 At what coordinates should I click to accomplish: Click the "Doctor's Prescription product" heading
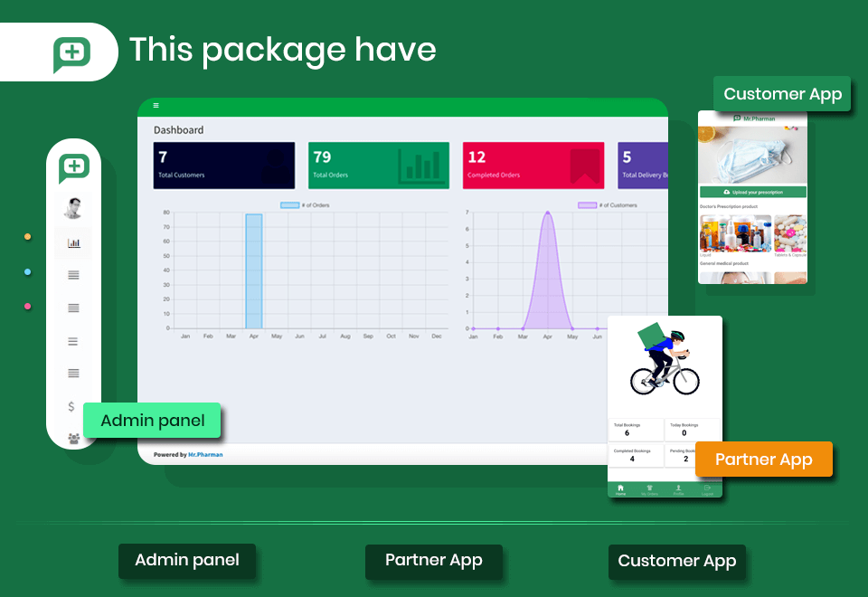pyautogui.click(x=729, y=206)
